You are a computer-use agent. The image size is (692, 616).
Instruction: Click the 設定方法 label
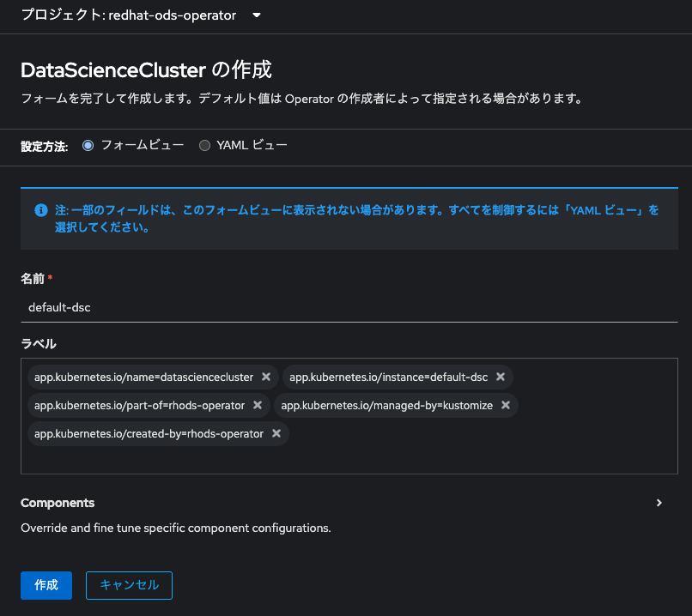tap(44, 147)
